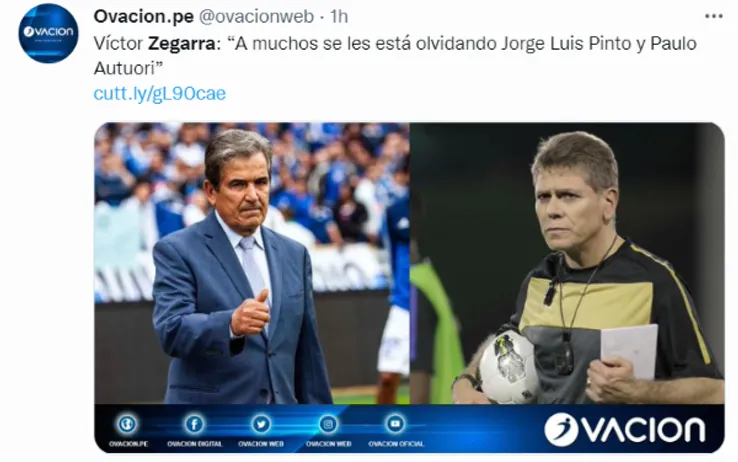This screenshot has width=738, height=462.
Task: Open the cutt.ly/gL9Ocae link
Action: [x=160, y=93]
